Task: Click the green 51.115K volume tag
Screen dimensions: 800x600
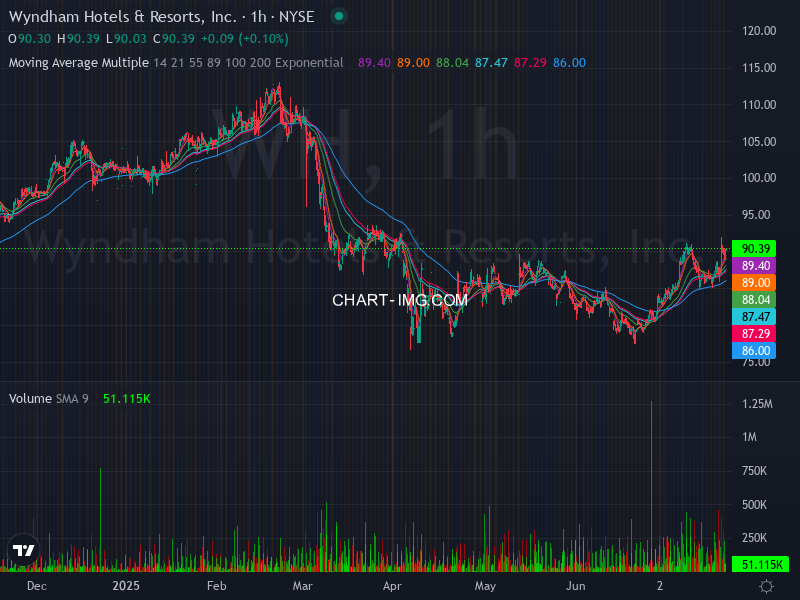Action: point(760,564)
